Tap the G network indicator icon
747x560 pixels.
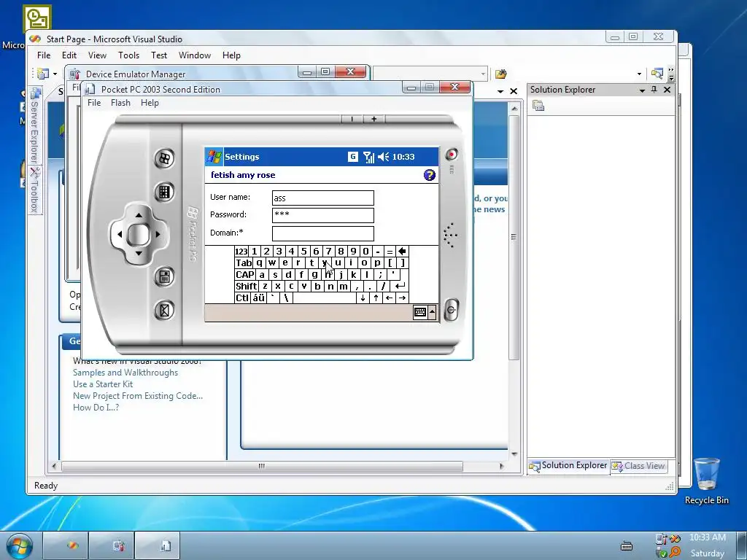(352, 157)
